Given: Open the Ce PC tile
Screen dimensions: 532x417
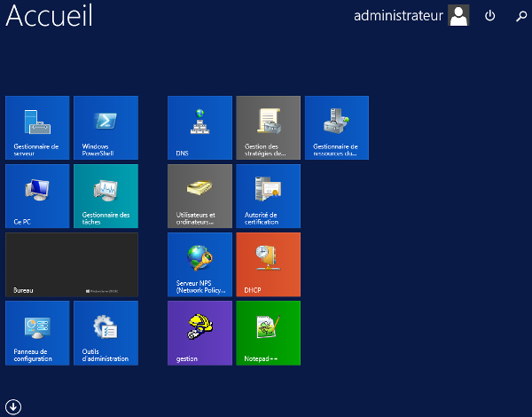Looking at the screenshot, I should coord(37,196).
